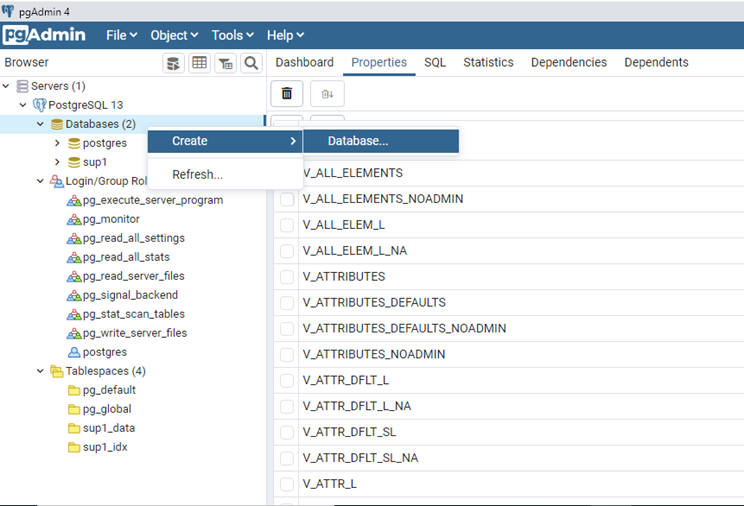Click Refresh... in the context menu
744x506 pixels.
[x=197, y=174]
